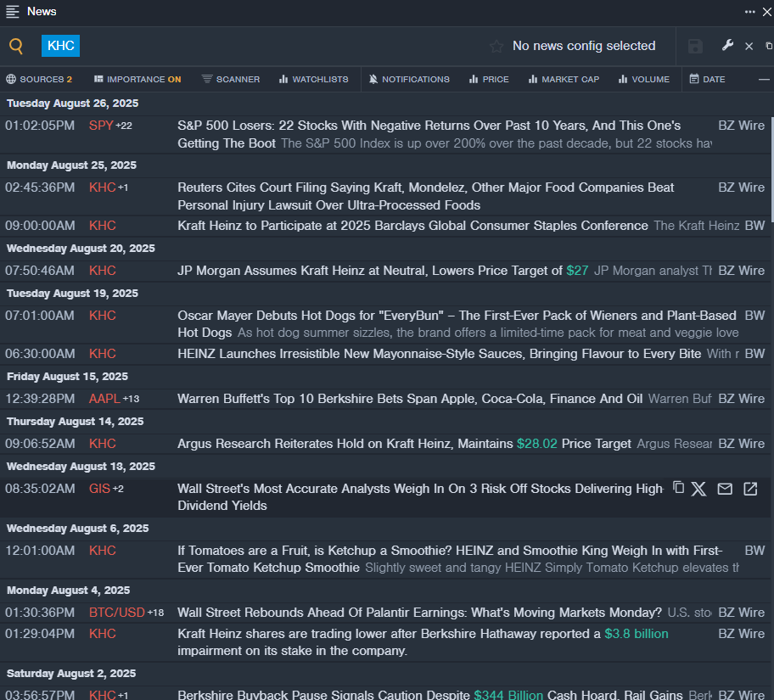Click the AAPL ticker symbol
The width and height of the screenshot is (774, 700).
(x=104, y=399)
